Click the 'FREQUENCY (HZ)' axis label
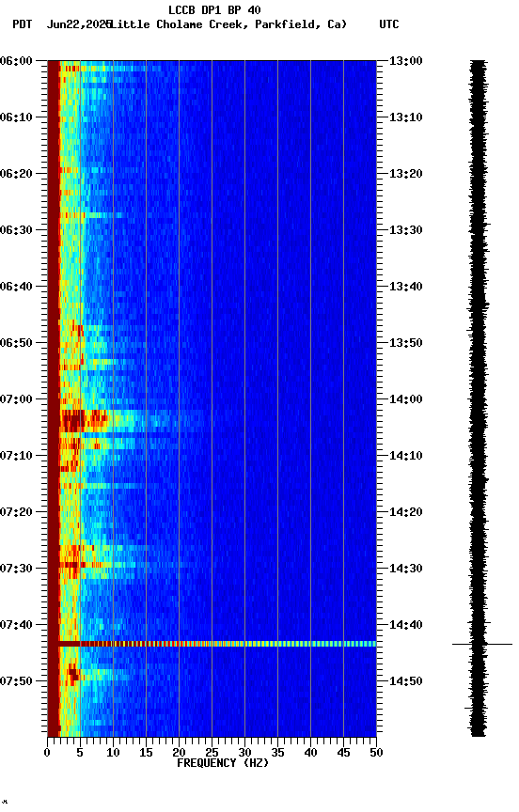Image resolution: width=519 pixels, height=812 pixels. click(x=223, y=763)
